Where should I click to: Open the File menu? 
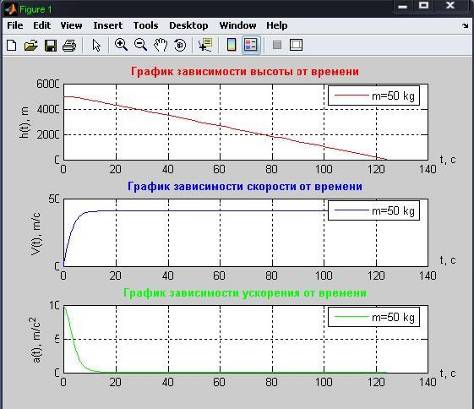[15, 26]
